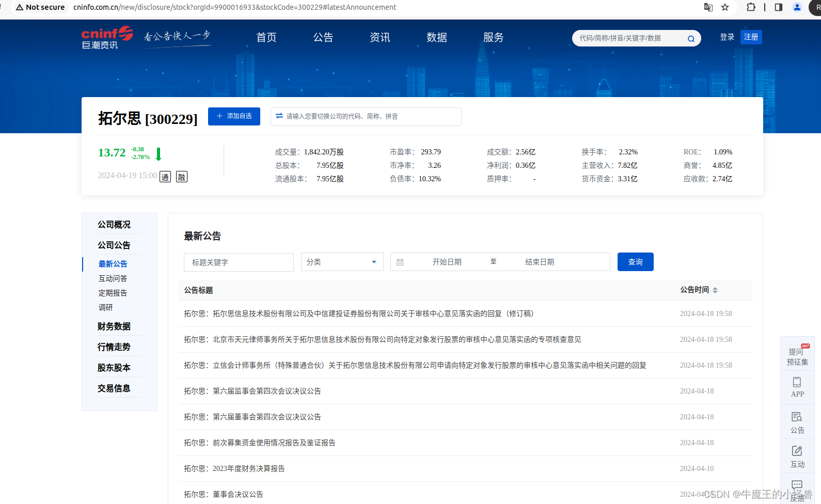Screen dimensions: 821x504
Task: Go to 首页 in top navigation
Action: 266,37
